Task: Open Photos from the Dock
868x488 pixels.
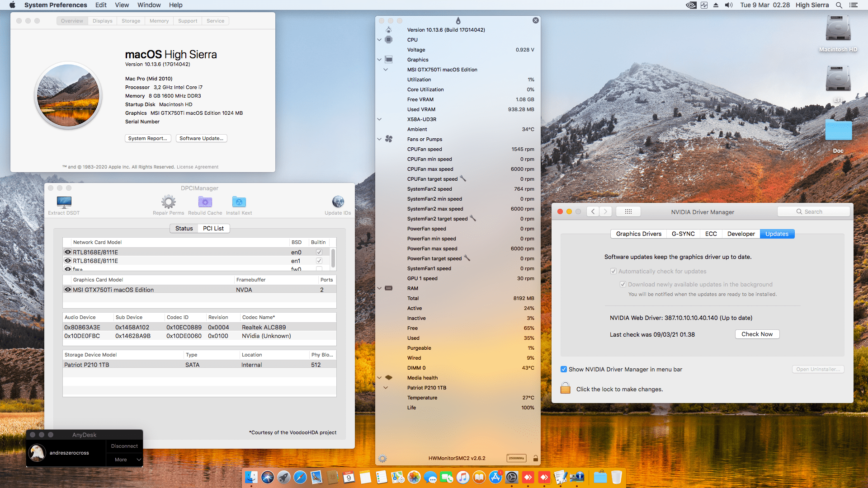Action: pyautogui.click(x=414, y=477)
